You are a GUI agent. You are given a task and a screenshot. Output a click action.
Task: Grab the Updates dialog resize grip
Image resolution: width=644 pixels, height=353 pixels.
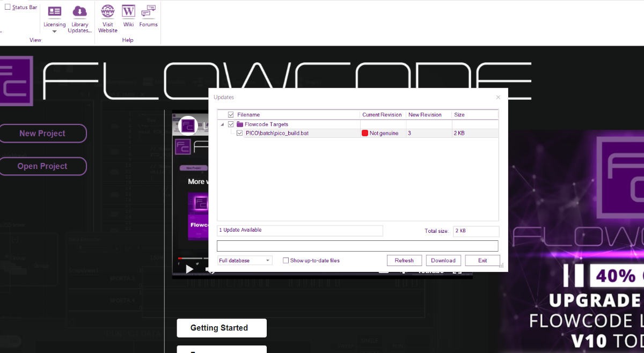(502, 266)
